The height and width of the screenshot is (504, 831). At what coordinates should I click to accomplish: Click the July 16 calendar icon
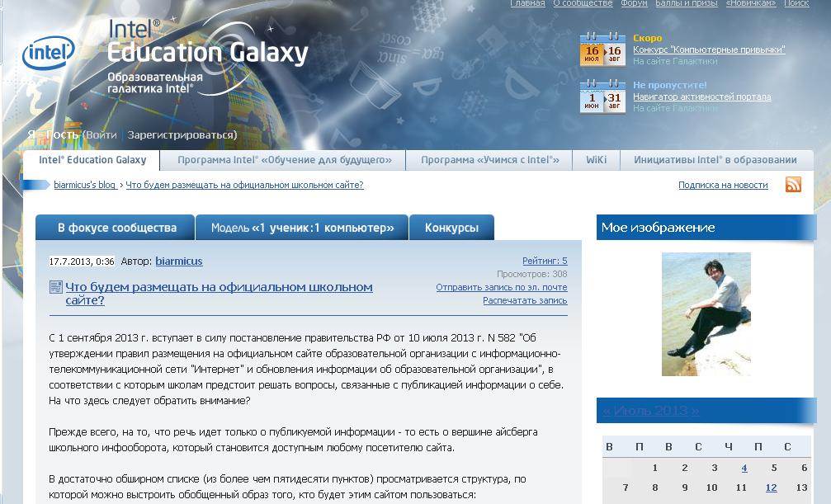point(592,50)
